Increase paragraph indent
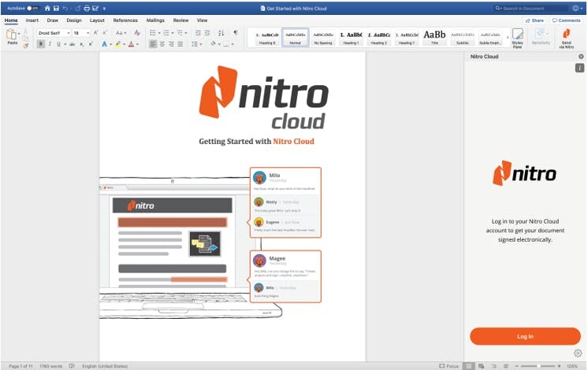 click(207, 33)
